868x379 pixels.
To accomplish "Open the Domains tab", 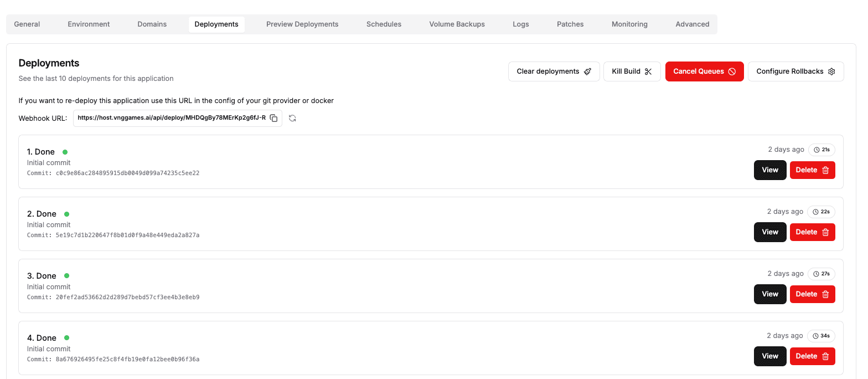I will click(152, 24).
